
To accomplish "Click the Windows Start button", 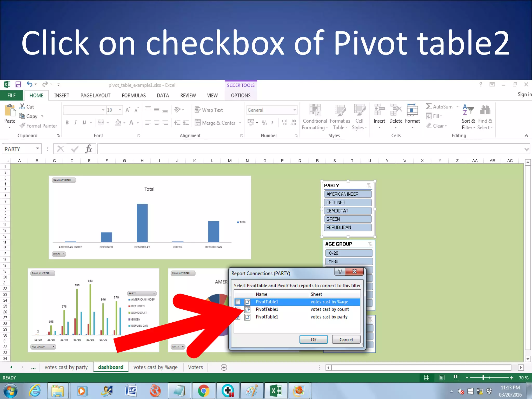I will [x=10, y=391].
